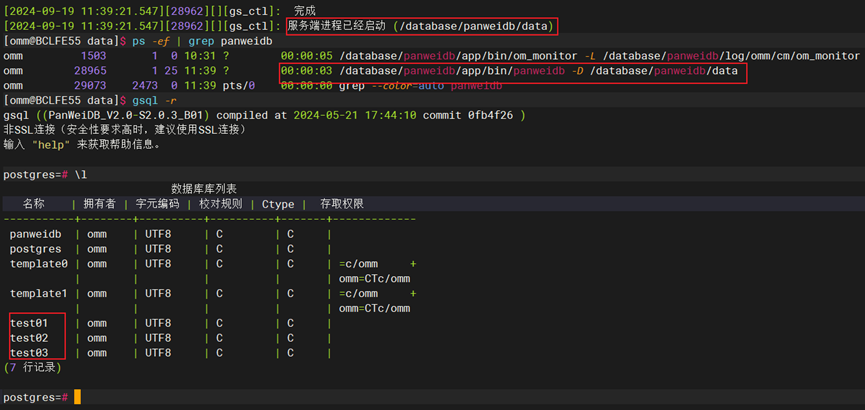This screenshot has width=865, height=410.
Task: Click the '/database/panweidb/app/bin/panweidb' binary path
Action: [452, 71]
